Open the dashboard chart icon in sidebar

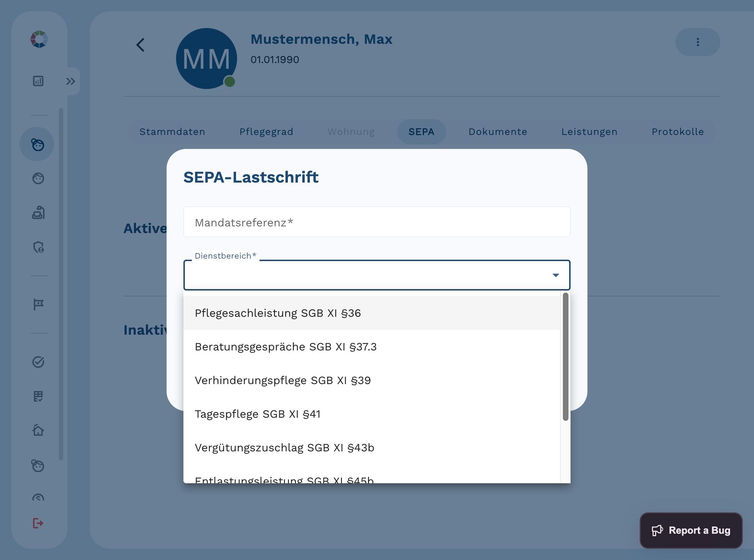pos(38,81)
